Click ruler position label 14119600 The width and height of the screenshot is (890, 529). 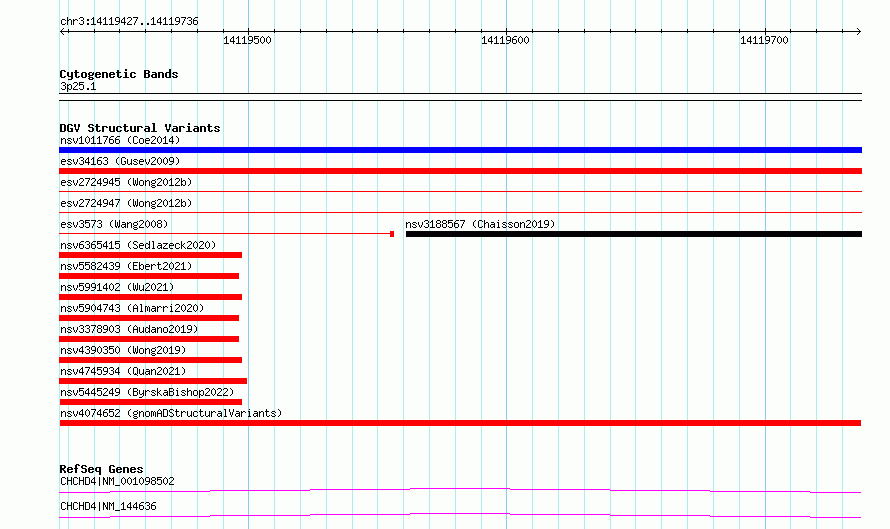505,40
